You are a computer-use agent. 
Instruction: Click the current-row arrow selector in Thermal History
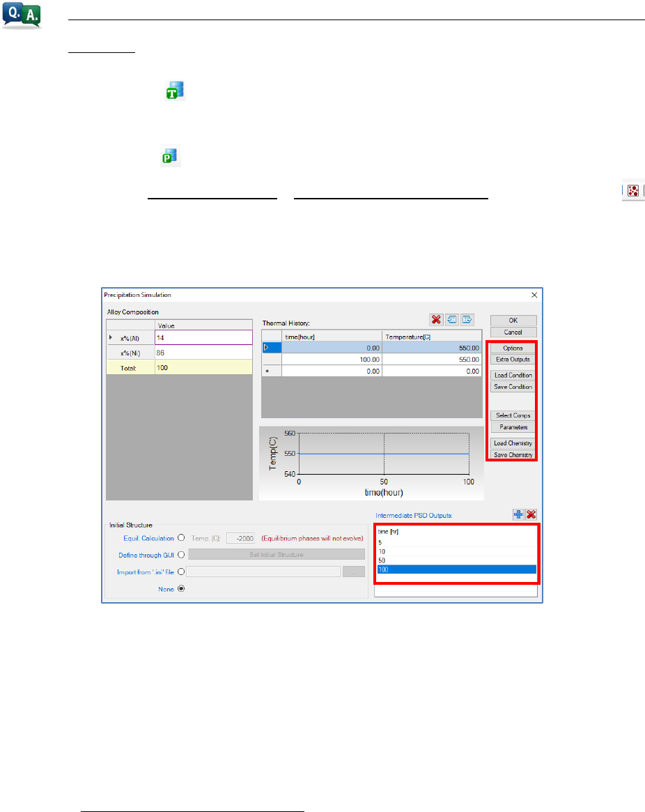[272, 348]
